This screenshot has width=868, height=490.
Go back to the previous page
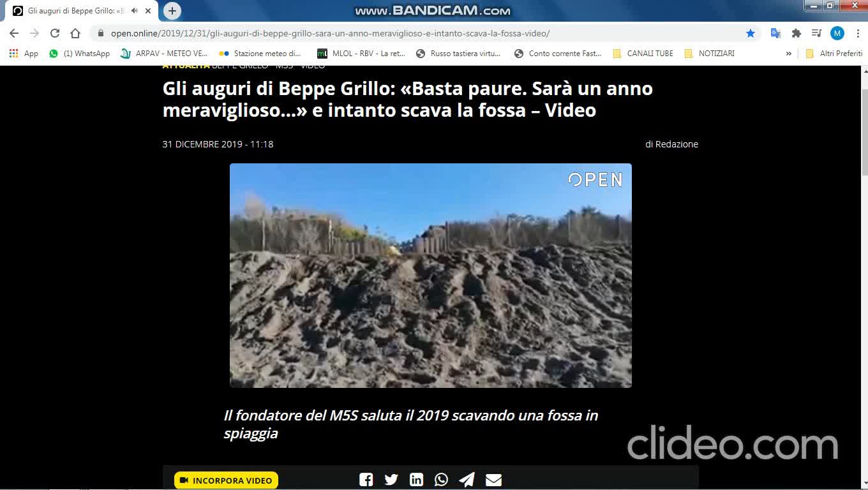click(14, 33)
